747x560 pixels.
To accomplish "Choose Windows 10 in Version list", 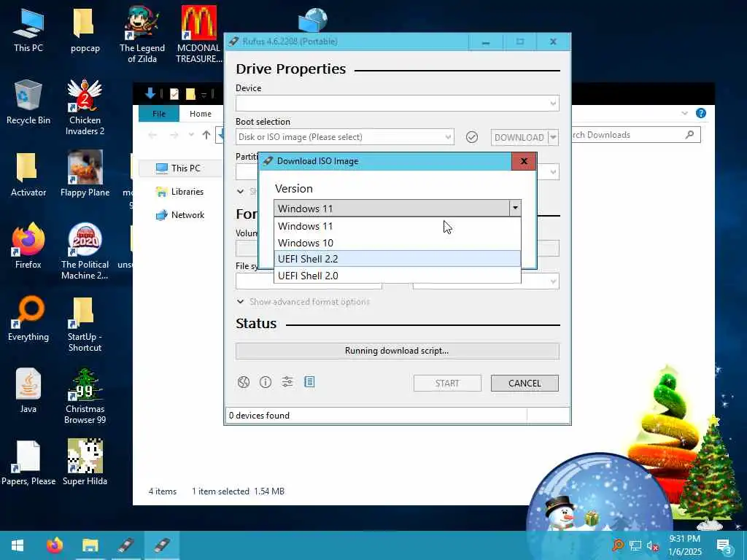I will coord(398,243).
